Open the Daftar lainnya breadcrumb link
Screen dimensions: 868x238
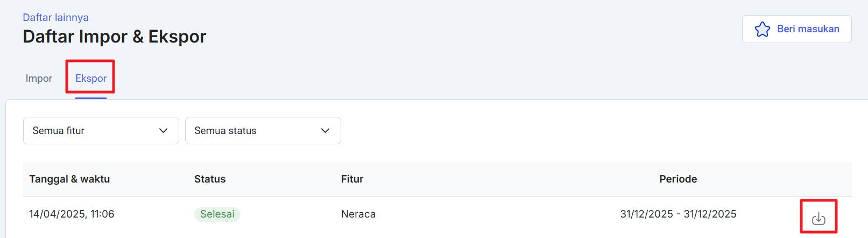55,17
